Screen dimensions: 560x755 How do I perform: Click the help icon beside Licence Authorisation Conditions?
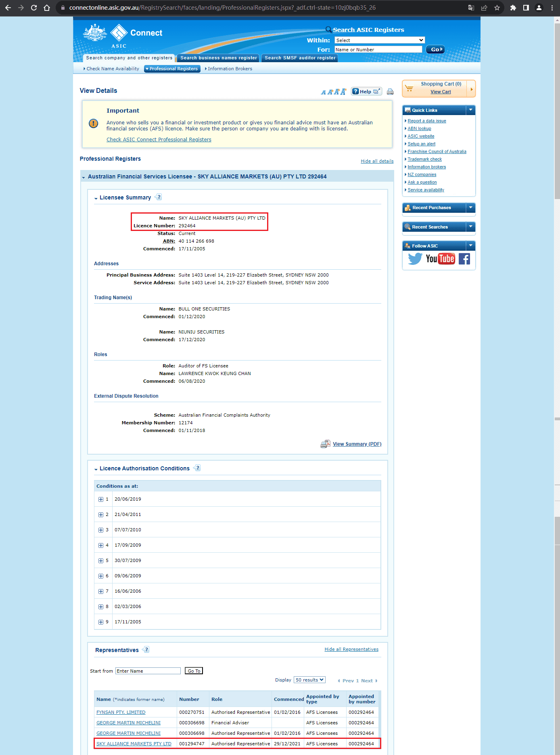(197, 468)
